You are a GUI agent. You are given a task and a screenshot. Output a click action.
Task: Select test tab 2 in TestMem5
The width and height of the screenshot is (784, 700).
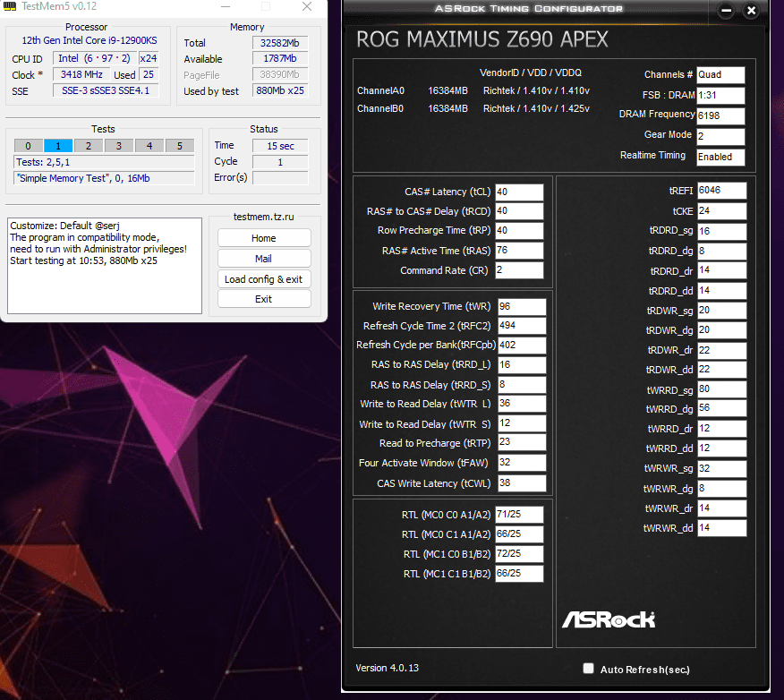pyautogui.click(x=89, y=146)
